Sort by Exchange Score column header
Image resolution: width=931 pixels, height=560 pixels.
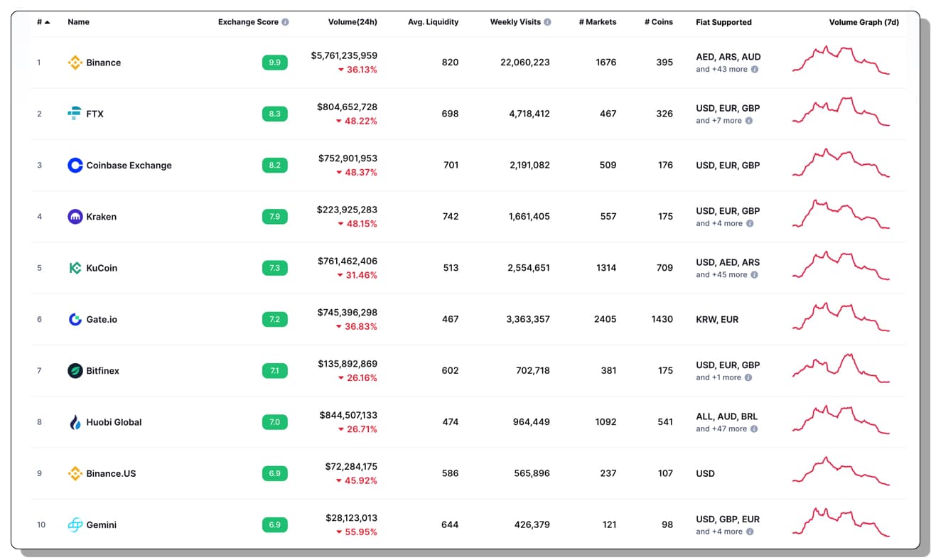248,22
